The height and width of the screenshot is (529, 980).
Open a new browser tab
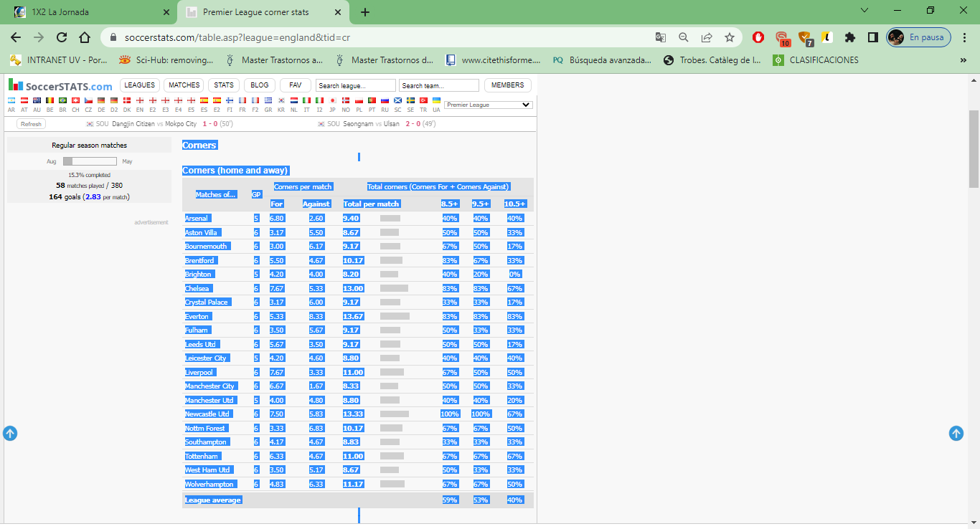(365, 12)
